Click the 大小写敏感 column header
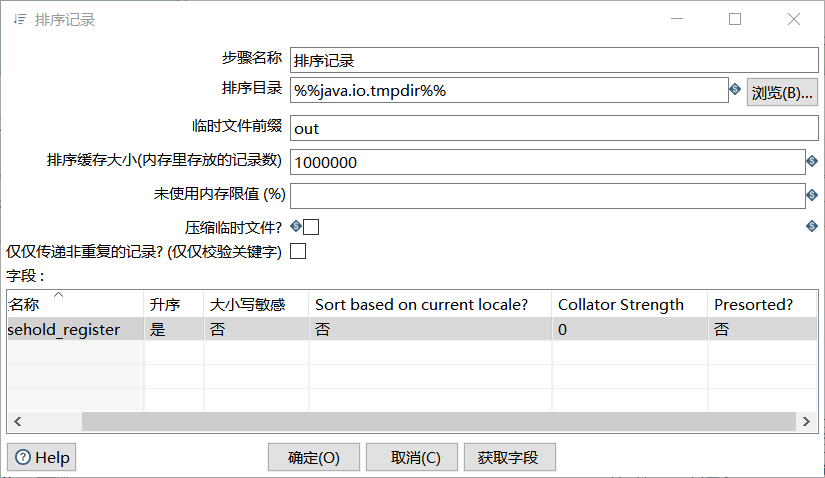This screenshot has width=825, height=478. point(256,304)
